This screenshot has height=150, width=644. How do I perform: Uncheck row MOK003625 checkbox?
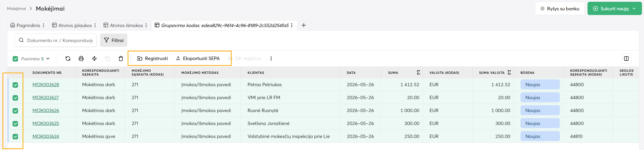point(15,124)
